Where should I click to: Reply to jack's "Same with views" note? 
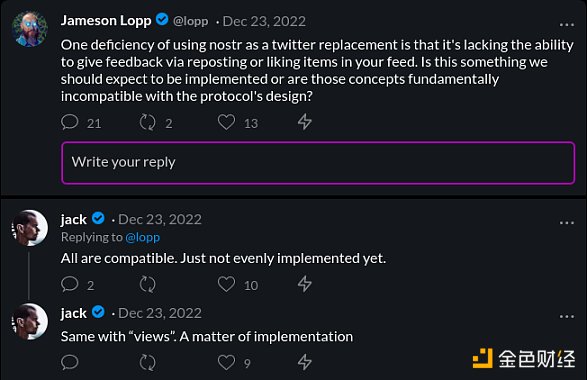(70, 362)
